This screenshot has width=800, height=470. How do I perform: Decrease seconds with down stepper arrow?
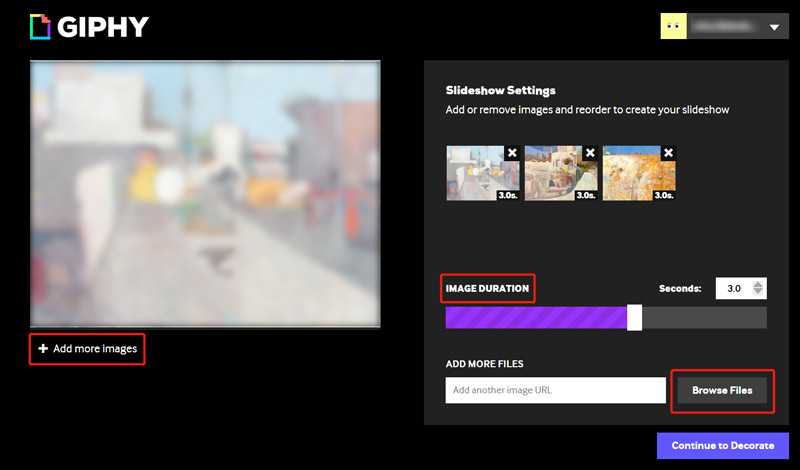[758, 292]
